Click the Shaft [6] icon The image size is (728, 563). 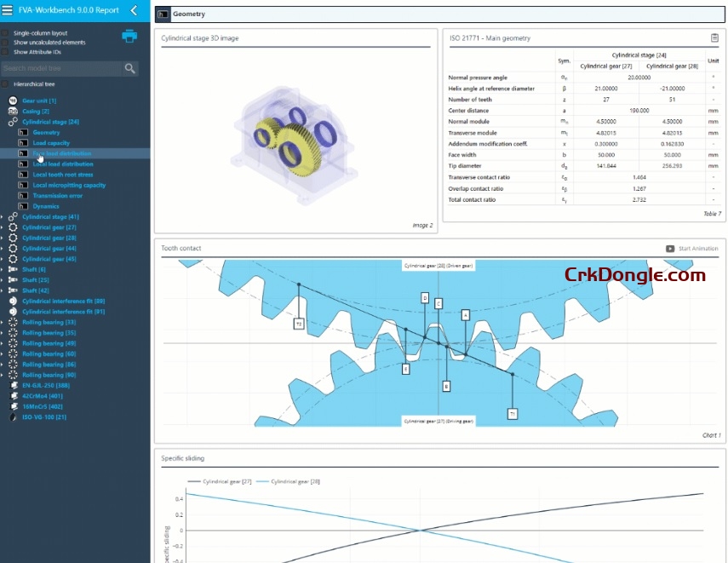(14, 268)
